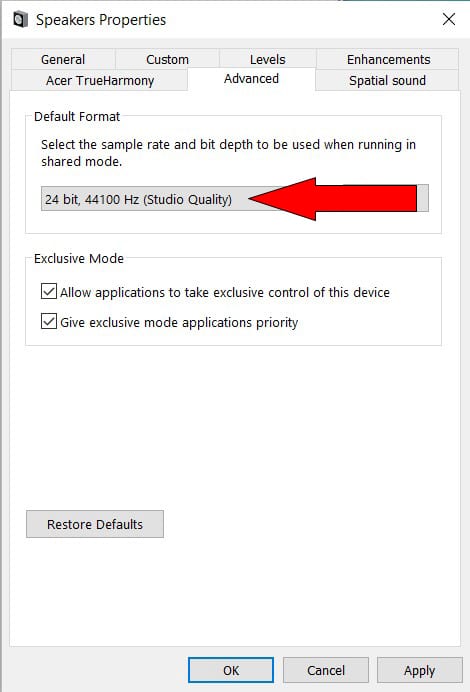Click the Cancel button

click(x=326, y=670)
